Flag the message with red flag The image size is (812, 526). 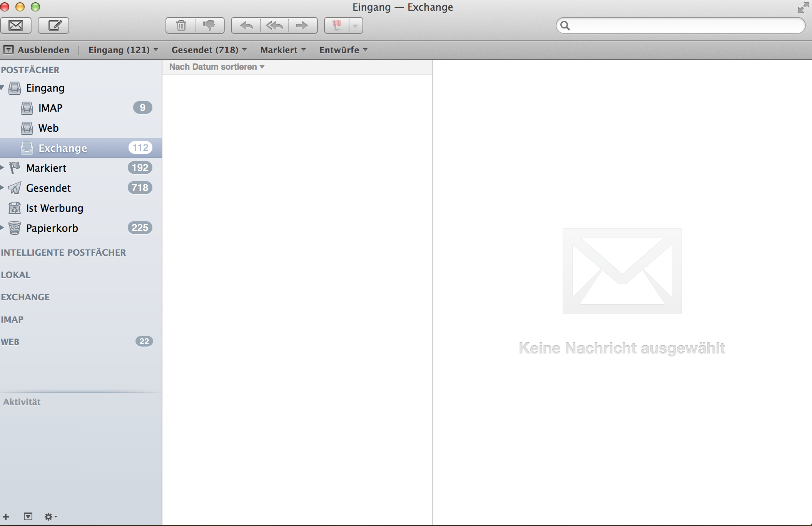(x=337, y=25)
